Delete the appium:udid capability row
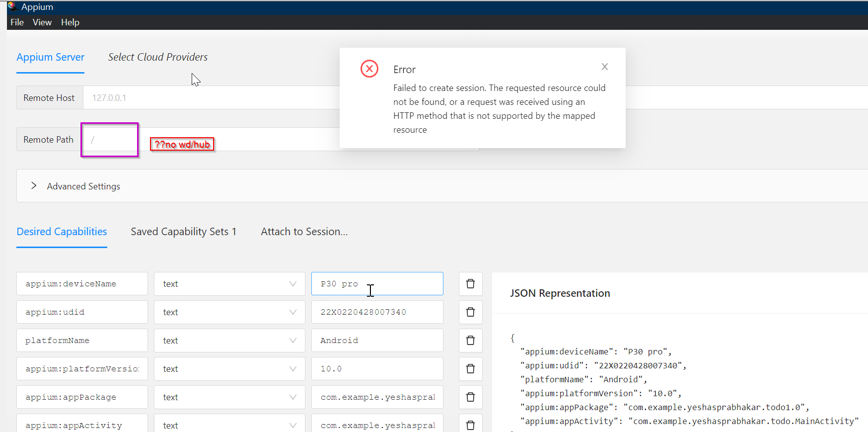The width and height of the screenshot is (868, 432). [x=470, y=312]
